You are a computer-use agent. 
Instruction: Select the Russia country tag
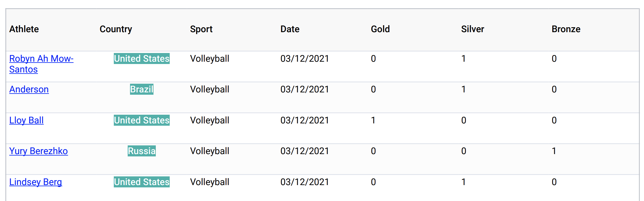(x=142, y=151)
